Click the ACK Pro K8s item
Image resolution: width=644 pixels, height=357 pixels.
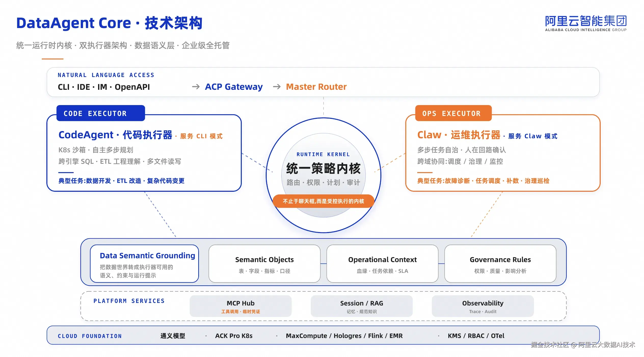(x=234, y=336)
